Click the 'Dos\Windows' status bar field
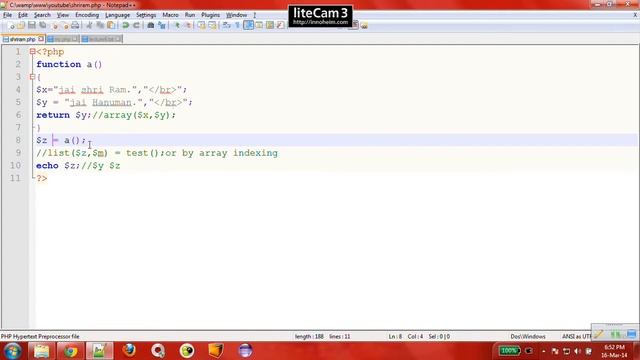The image size is (640, 360). coord(528,337)
